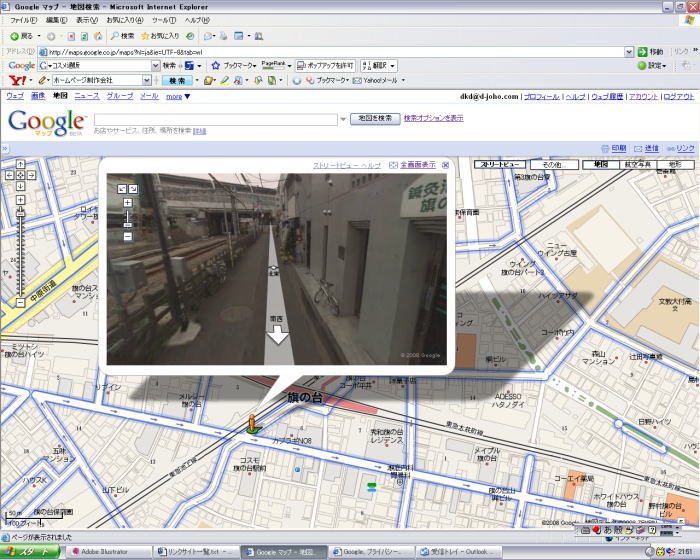Open 全画面表示 full screen link
Image resolution: width=700 pixels, height=560 pixels.
[418, 165]
